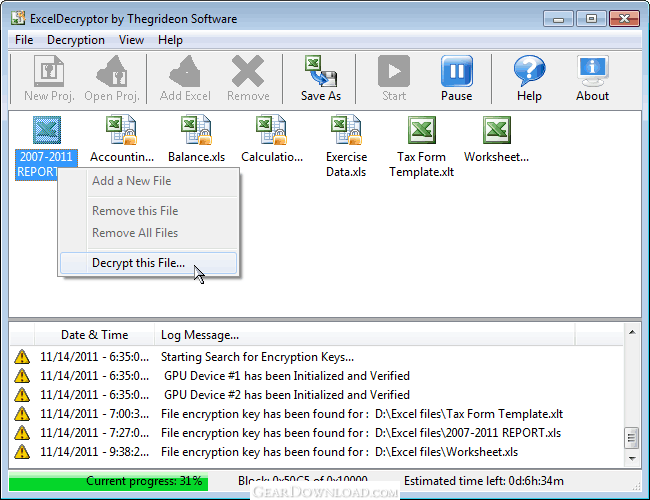Screen dimensions: 650x500
Task: Choose Remove All Files in context menu
Action: [x=148, y=233]
